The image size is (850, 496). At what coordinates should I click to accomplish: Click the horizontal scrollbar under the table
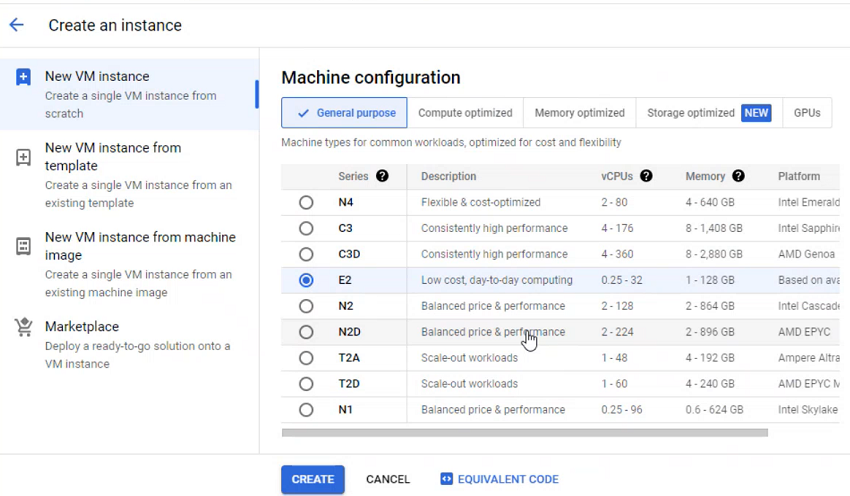coord(524,433)
